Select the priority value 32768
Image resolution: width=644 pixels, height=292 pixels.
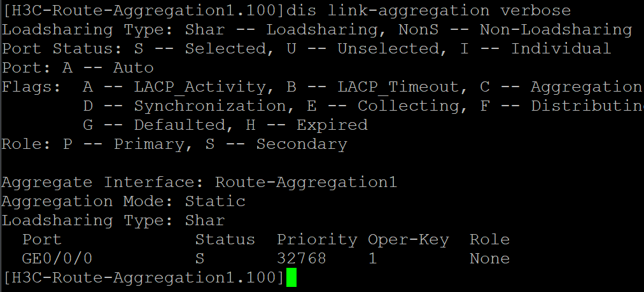point(302,258)
